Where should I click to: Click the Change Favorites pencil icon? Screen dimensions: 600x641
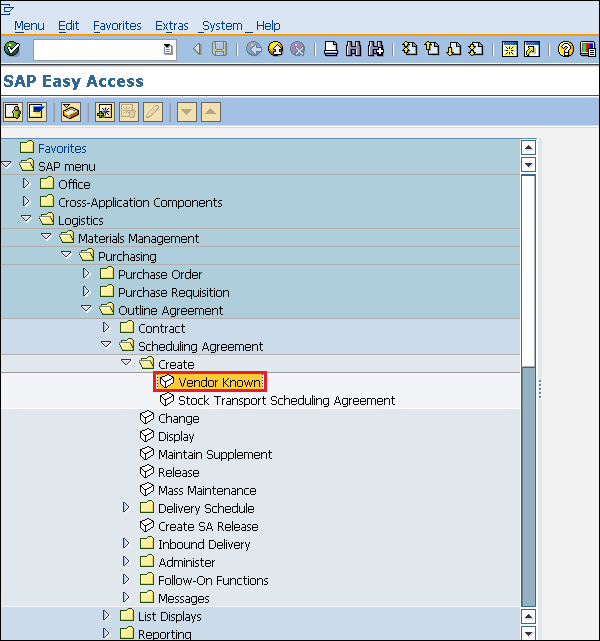[153, 112]
